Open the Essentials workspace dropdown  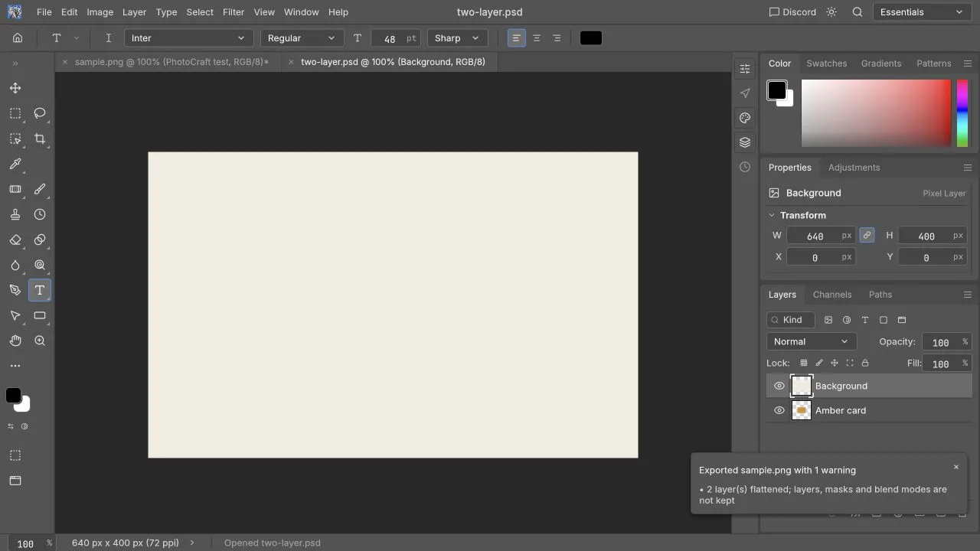click(922, 12)
